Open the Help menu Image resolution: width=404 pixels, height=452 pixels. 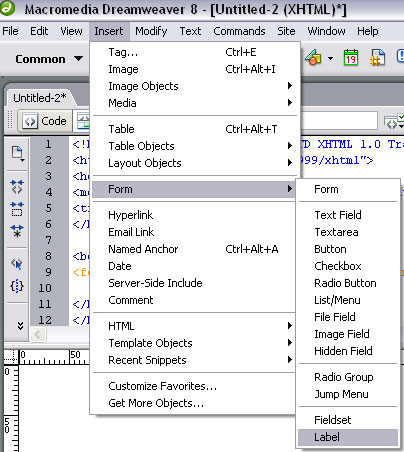click(x=368, y=31)
